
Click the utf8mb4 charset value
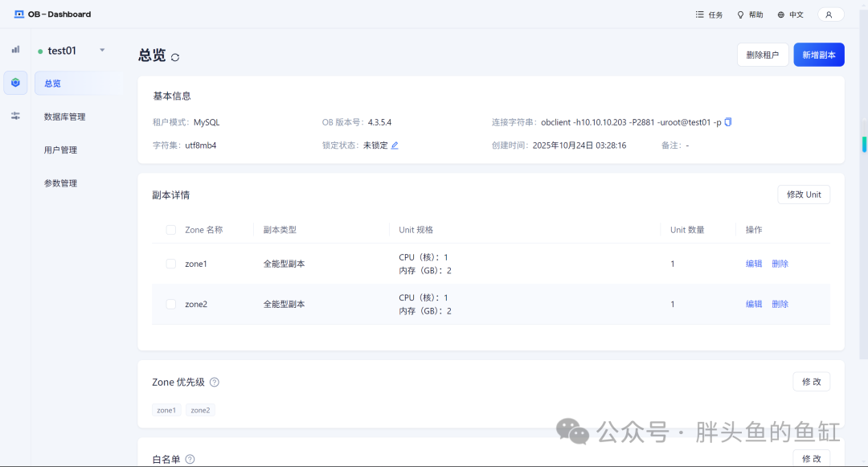click(x=200, y=145)
